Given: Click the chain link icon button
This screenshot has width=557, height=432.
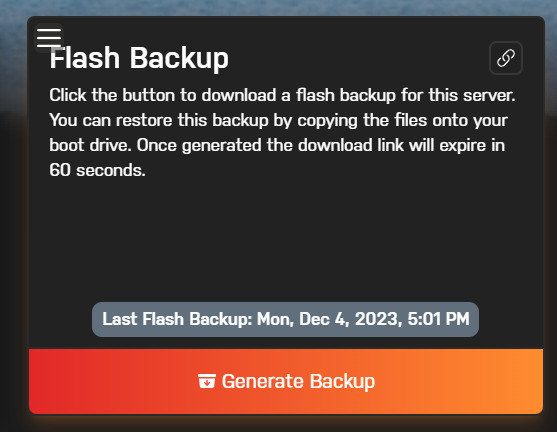Looking at the screenshot, I should (506, 58).
